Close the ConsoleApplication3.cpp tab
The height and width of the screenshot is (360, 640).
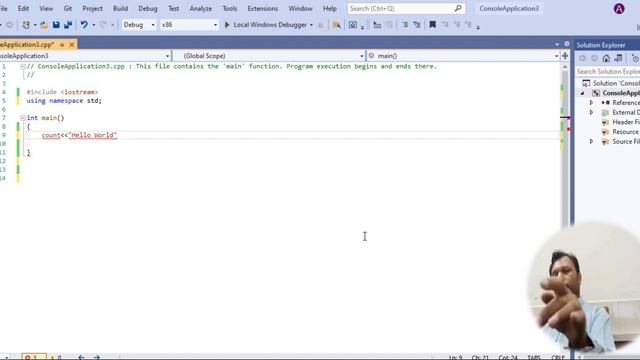click(72, 44)
